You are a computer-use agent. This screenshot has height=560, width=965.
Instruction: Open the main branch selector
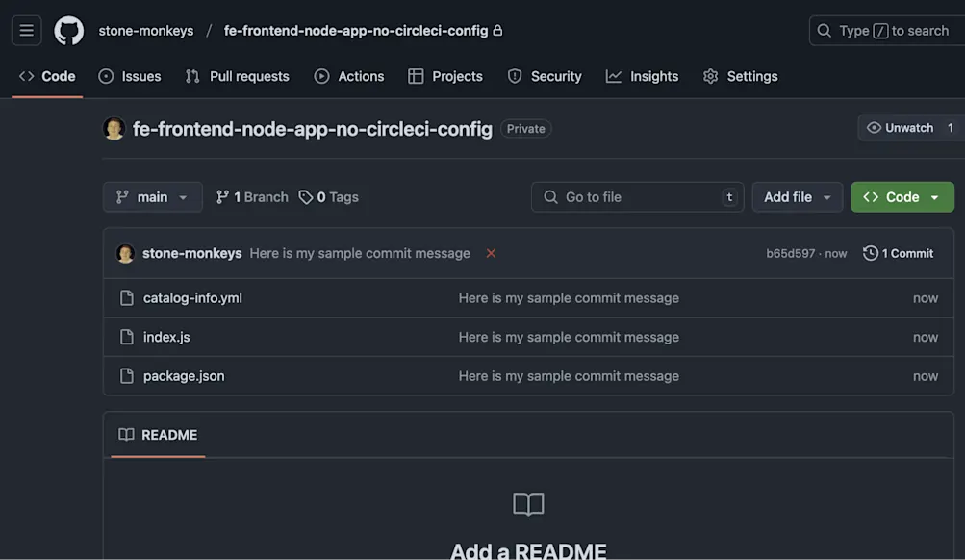(x=152, y=196)
